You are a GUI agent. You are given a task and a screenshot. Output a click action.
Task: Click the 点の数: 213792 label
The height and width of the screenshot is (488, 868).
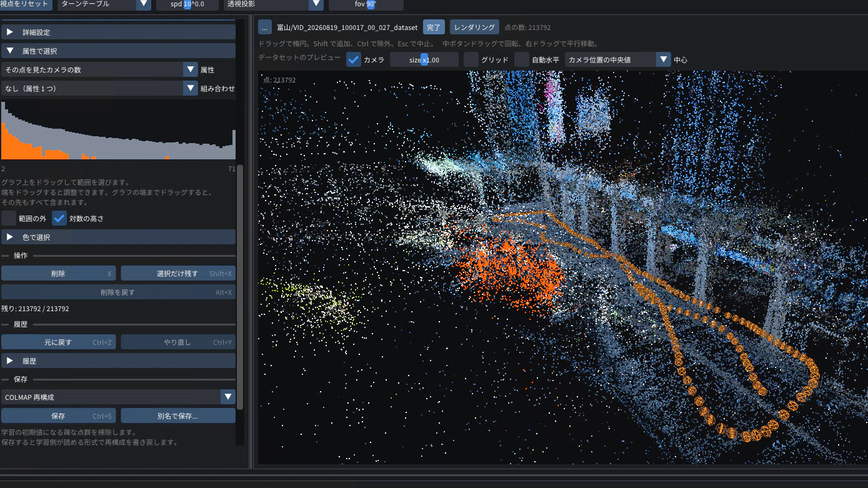[527, 27]
